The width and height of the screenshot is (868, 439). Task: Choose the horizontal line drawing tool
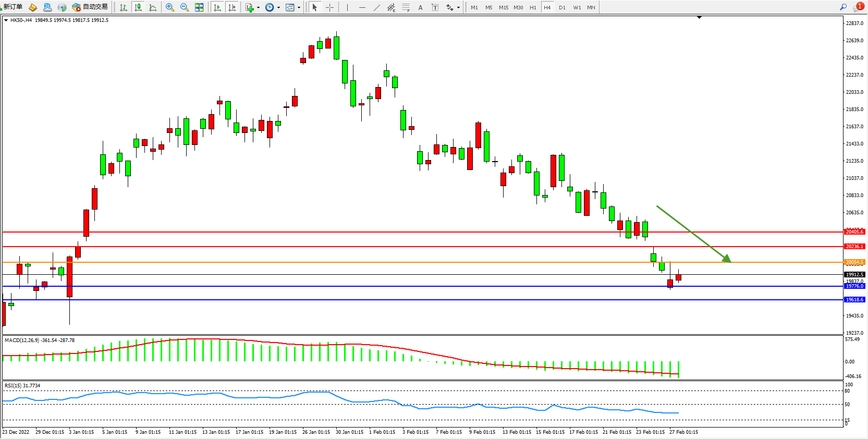pyautogui.click(x=362, y=7)
